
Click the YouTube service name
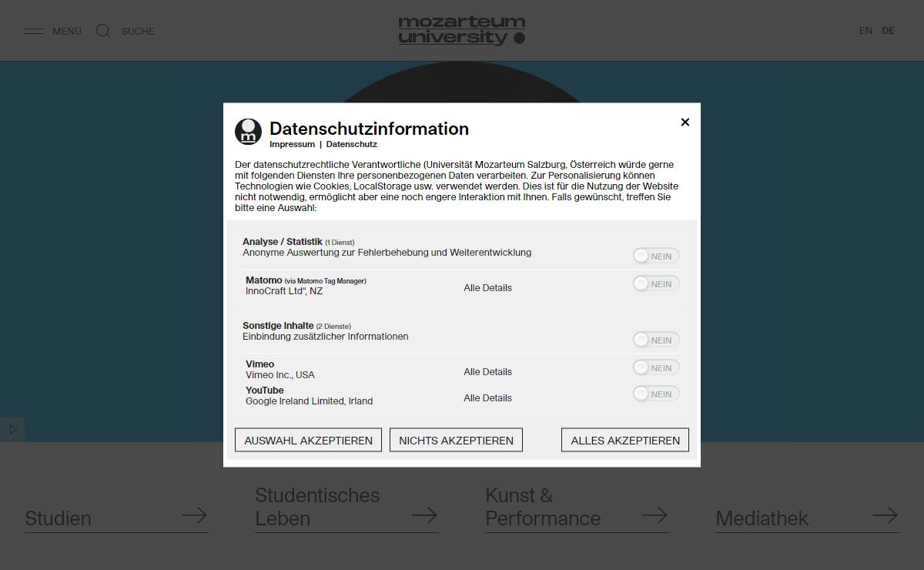(265, 391)
